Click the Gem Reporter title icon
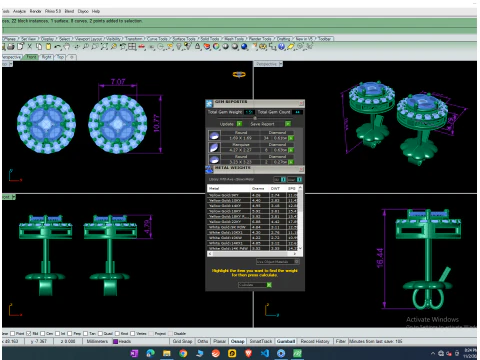Image resolution: width=480 pixels, height=360 pixels. tap(209, 103)
